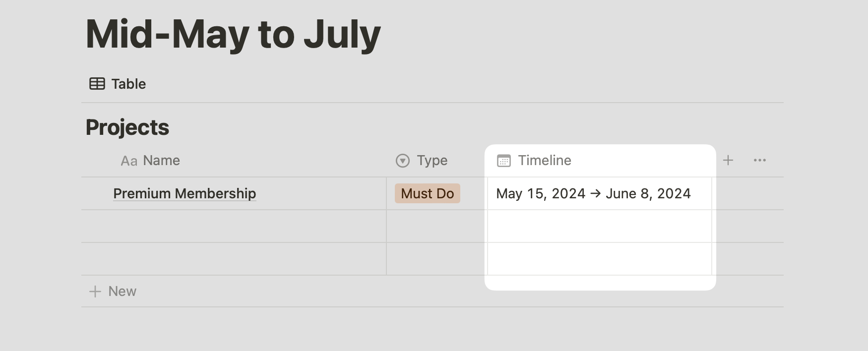Click the plus icon to add a column

point(728,160)
